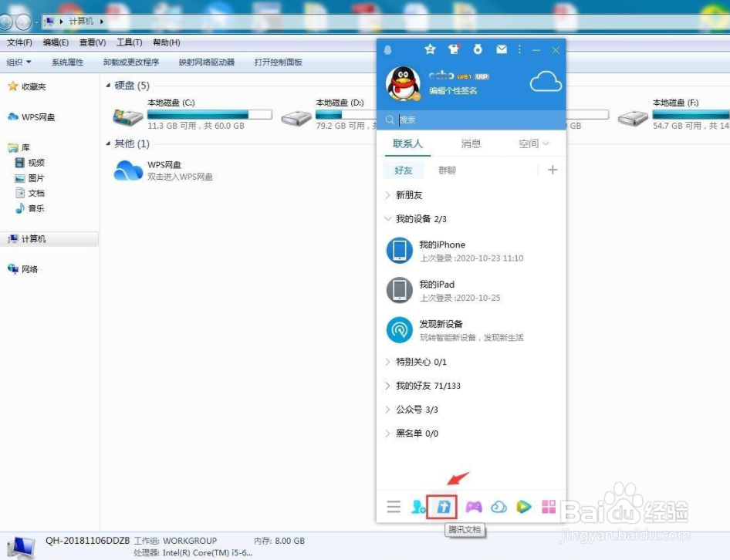Open the 空间 tab dropdown arrow

tap(546, 143)
